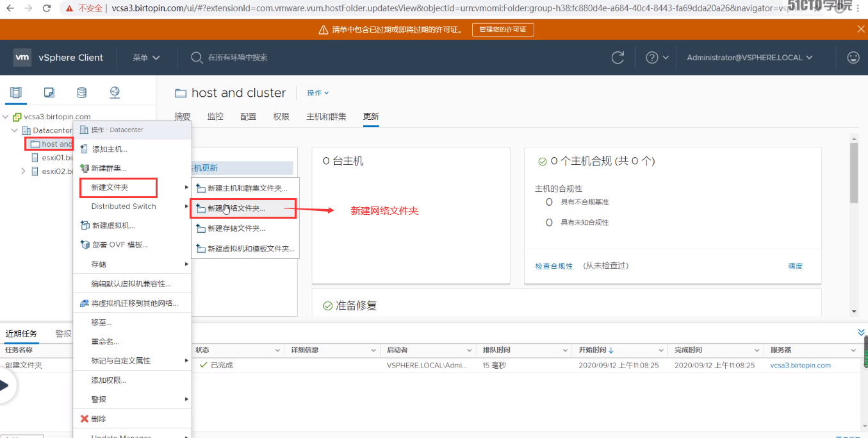Viewport: 868px width, 438px height.
Task: Click the video play button overlay
Action: (x=4, y=385)
